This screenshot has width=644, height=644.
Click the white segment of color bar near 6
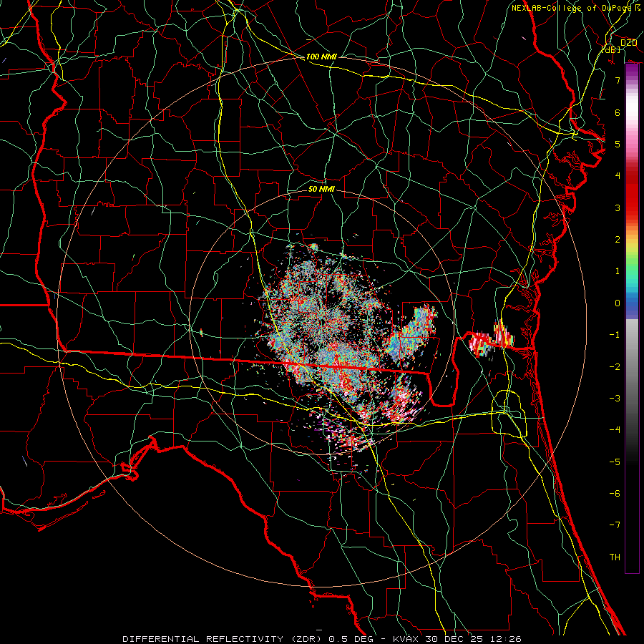(632, 107)
